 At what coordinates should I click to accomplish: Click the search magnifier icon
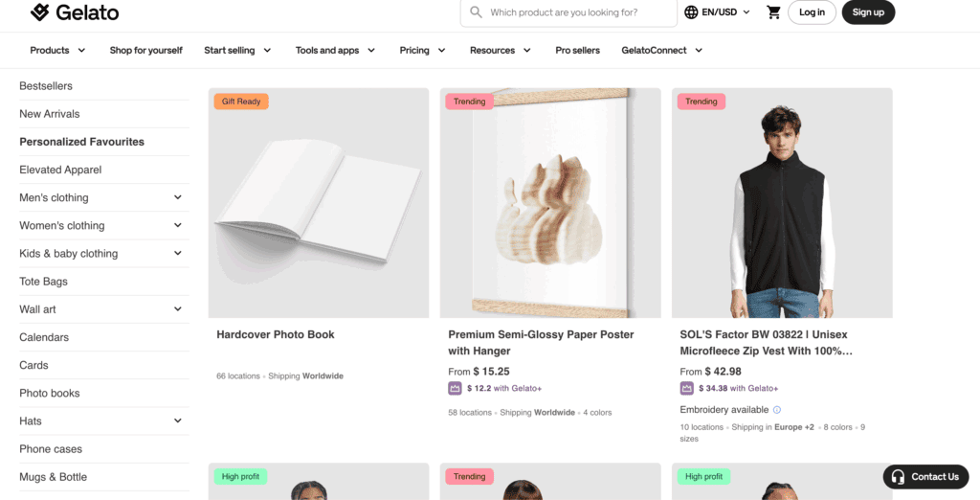coord(476,12)
